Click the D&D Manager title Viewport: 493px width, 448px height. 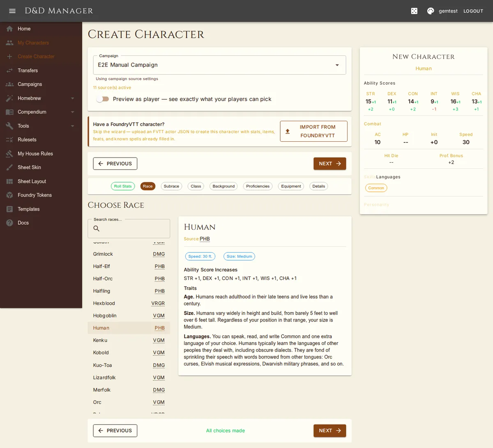click(59, 11)
